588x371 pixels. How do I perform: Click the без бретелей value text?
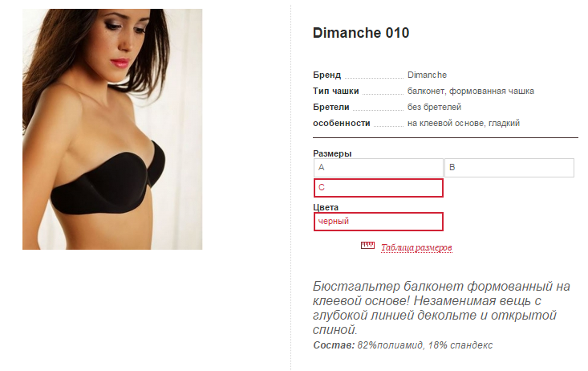tap(434, 108)
